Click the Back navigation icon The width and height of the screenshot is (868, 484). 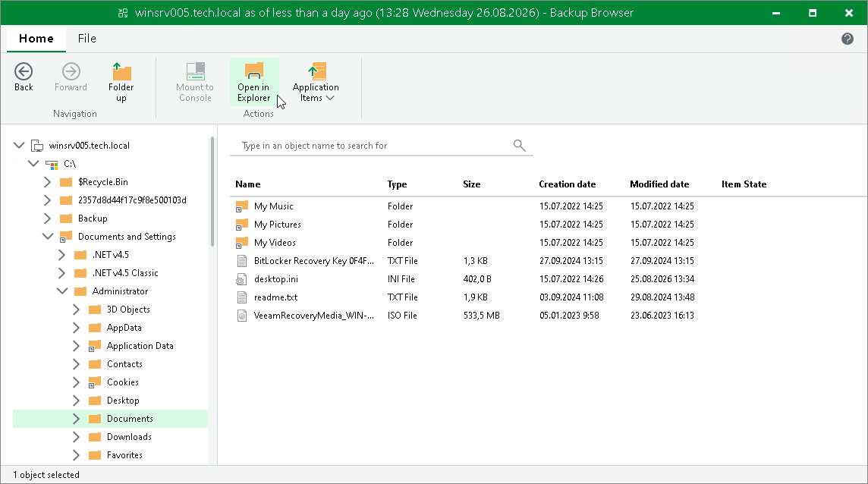(x=24, y=71)
